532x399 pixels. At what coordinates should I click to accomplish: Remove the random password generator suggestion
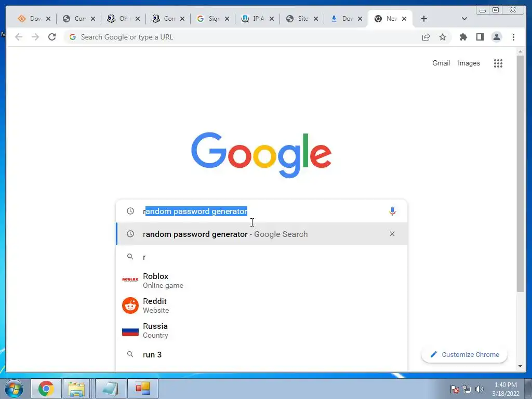[392, 234]
